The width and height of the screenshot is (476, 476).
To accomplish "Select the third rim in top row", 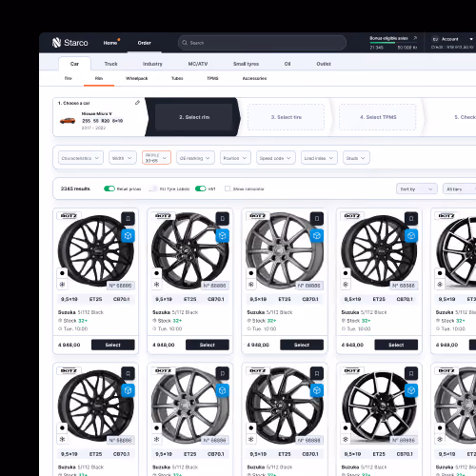I will pyautogui.click(x=302, y=345).
